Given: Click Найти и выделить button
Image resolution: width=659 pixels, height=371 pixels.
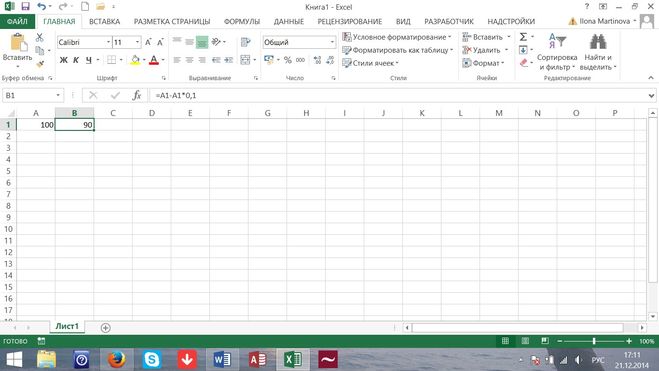Looking at the screenshot, I should pyautogui.click(x=598, y=52).
